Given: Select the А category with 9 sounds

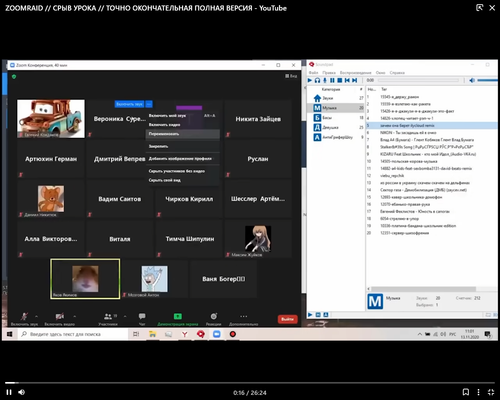Looking at the screenshot, I should click(x=336, y=137).
